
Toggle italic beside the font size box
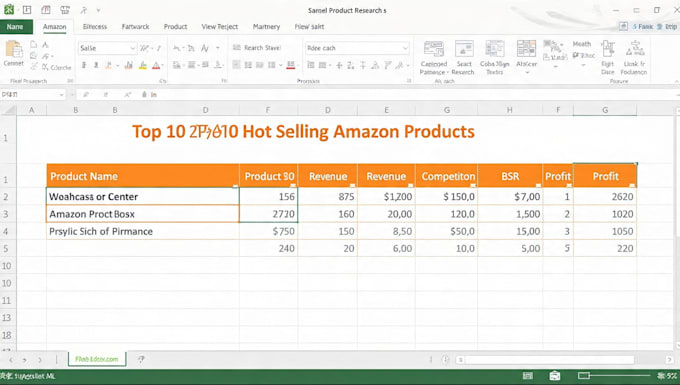click(159, 48)
